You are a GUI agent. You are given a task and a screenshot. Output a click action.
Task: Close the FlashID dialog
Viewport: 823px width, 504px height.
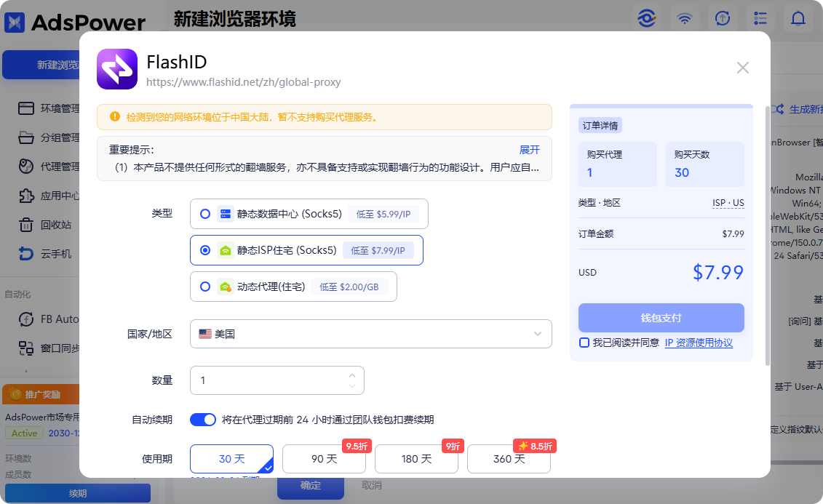point(742,68)
